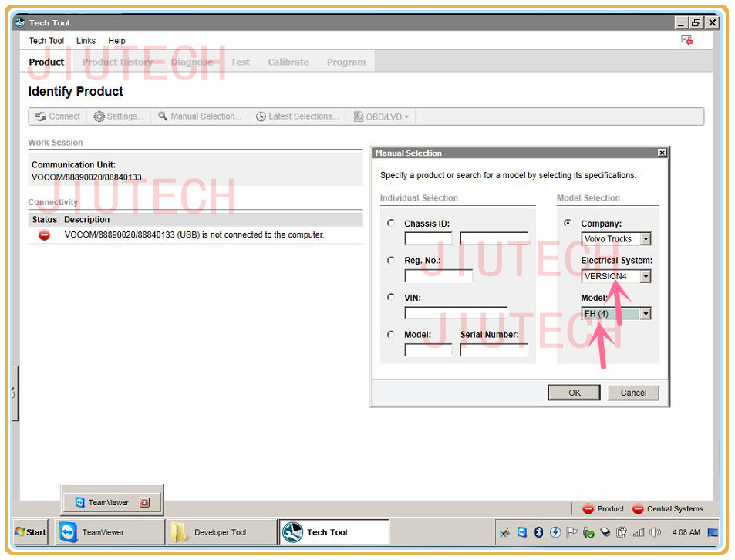Click the red Central Systems status icon
This screenshot has width=735, height=560.
[638, 509]
